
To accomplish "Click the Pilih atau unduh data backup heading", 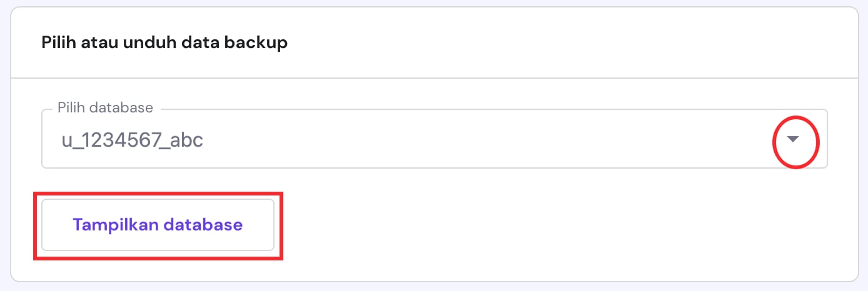I will click(164, 43).
